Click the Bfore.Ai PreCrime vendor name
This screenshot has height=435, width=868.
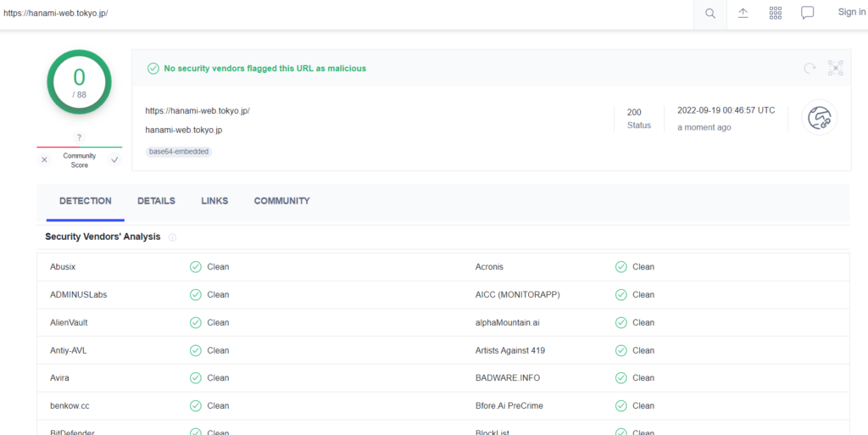(x=509, y=405)
